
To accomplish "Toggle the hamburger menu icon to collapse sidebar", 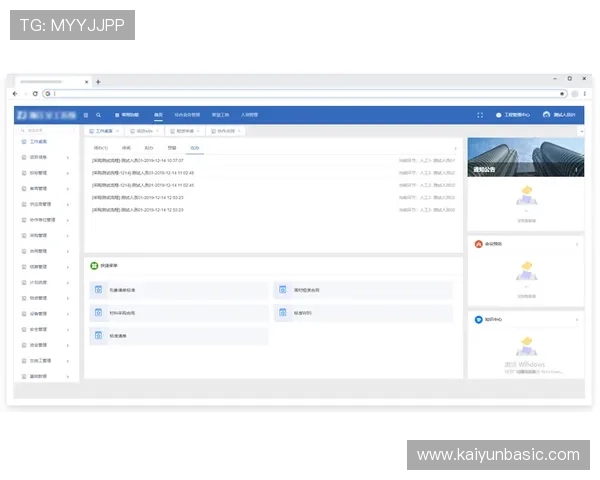I will (x=86, y=115).
